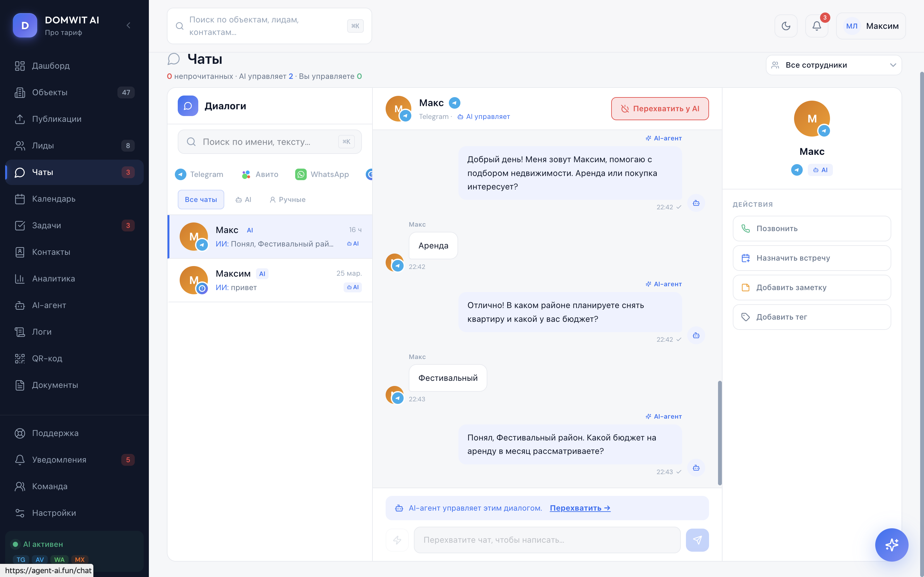Send a message with the paper plane icon

click(697, 539)
